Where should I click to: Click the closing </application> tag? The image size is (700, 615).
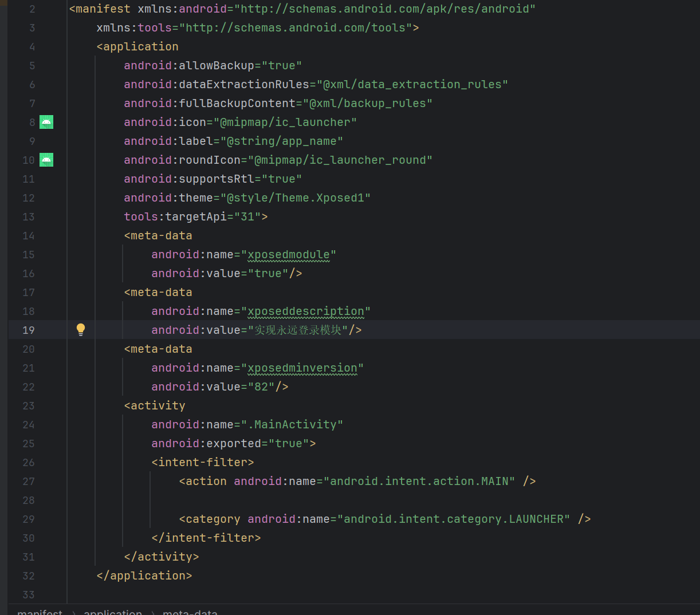144,576
